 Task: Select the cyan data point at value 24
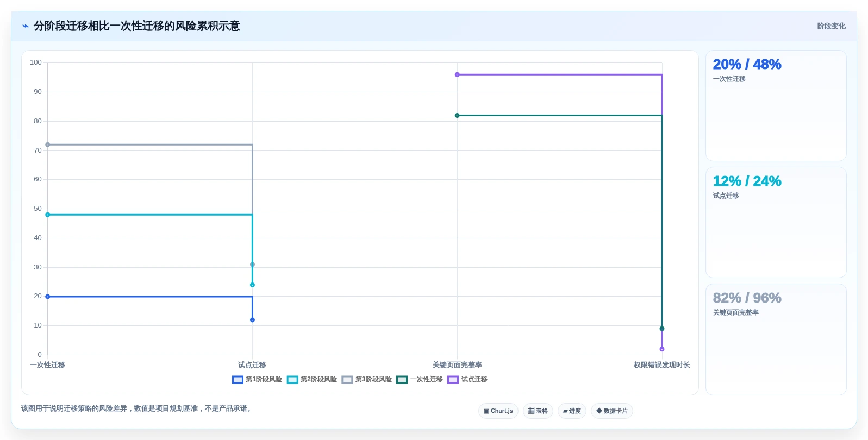click(x=252, y=285)
